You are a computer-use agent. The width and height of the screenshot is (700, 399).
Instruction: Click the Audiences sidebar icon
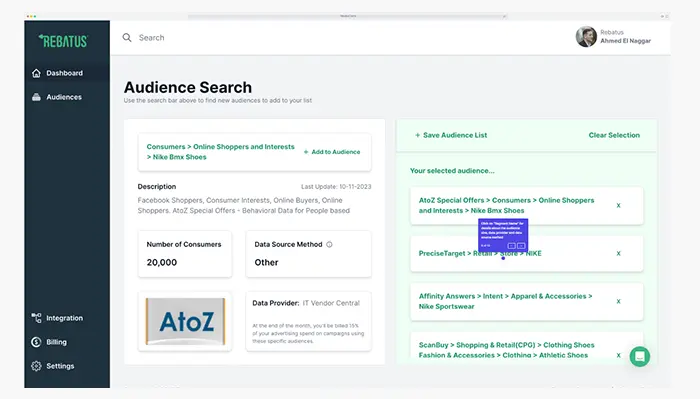[36, 97]
